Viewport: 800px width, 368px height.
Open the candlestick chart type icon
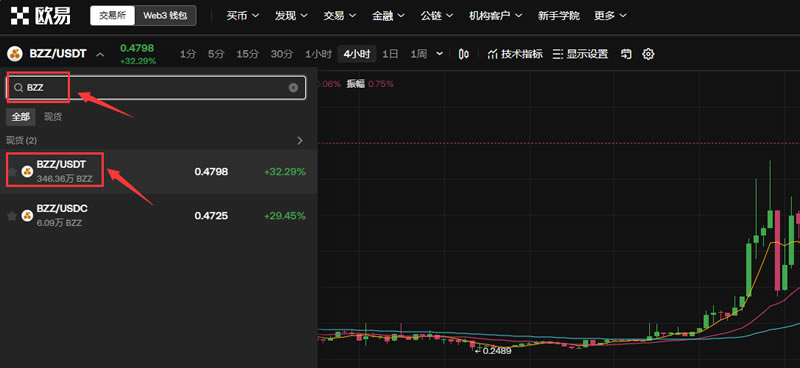pos(464,54)
